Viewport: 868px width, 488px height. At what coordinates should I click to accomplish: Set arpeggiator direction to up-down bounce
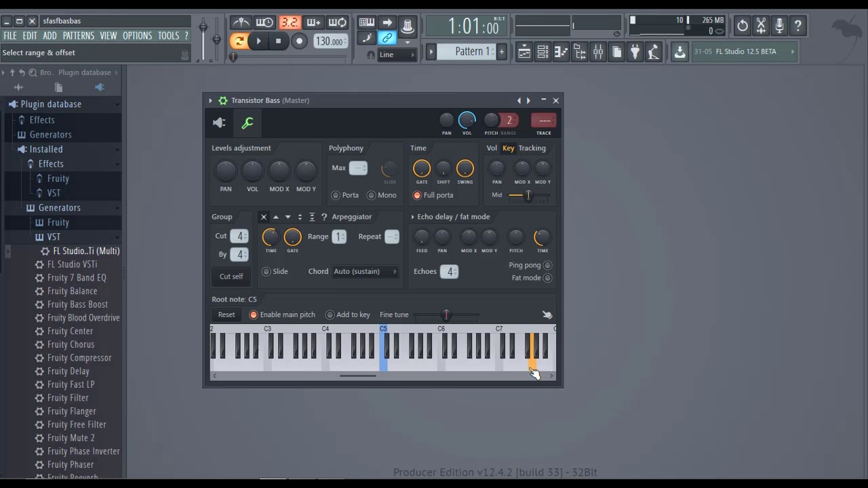(x=300, y=217)
